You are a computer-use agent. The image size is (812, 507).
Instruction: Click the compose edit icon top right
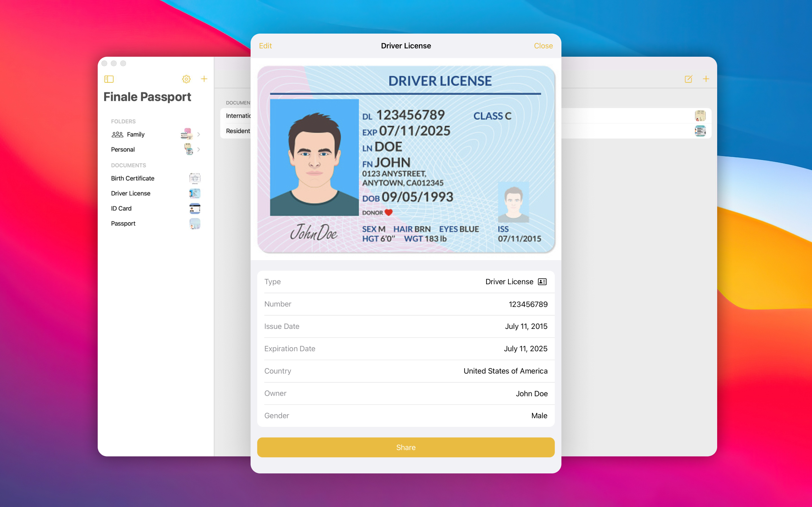(x=688, y=79)
